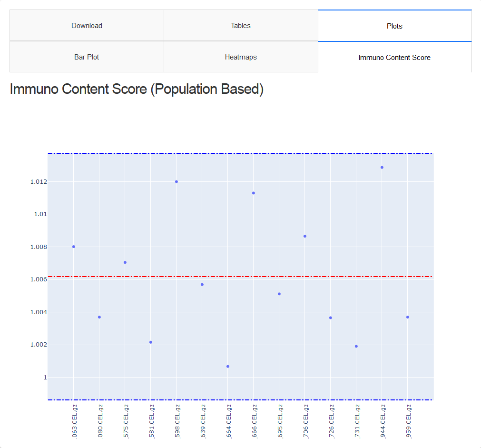Click the data point for 731.CEL.gz
The image size is (481, 448).
pos(356,347)
